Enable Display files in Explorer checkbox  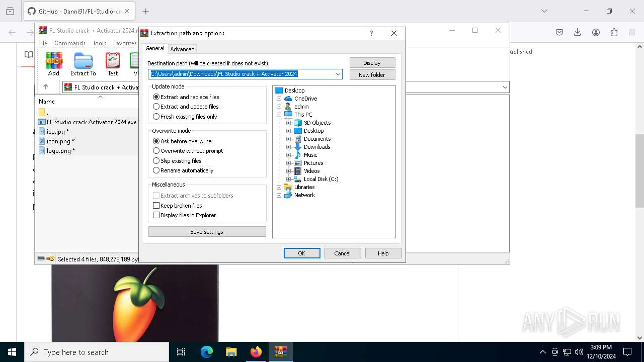[x=156, y=215]
